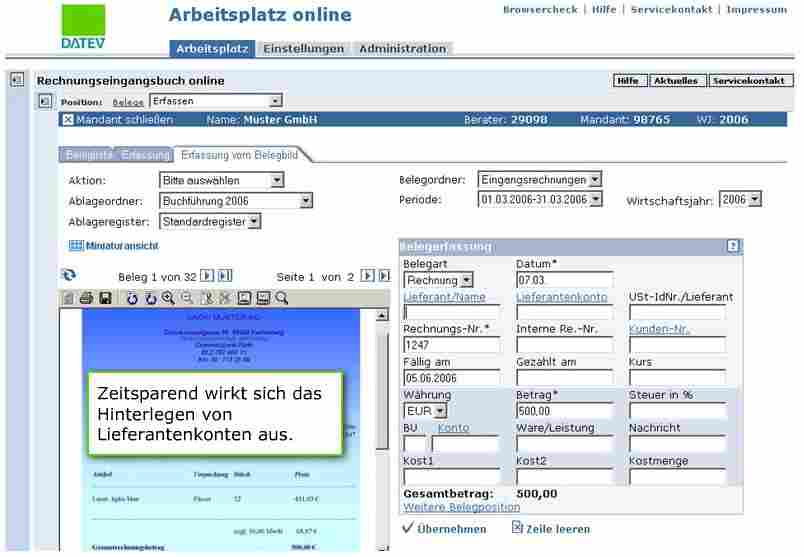The image size is (804, 557).
Task: Click the Fällig am field with 05.06.2006
Action: (x=452, y=378)
